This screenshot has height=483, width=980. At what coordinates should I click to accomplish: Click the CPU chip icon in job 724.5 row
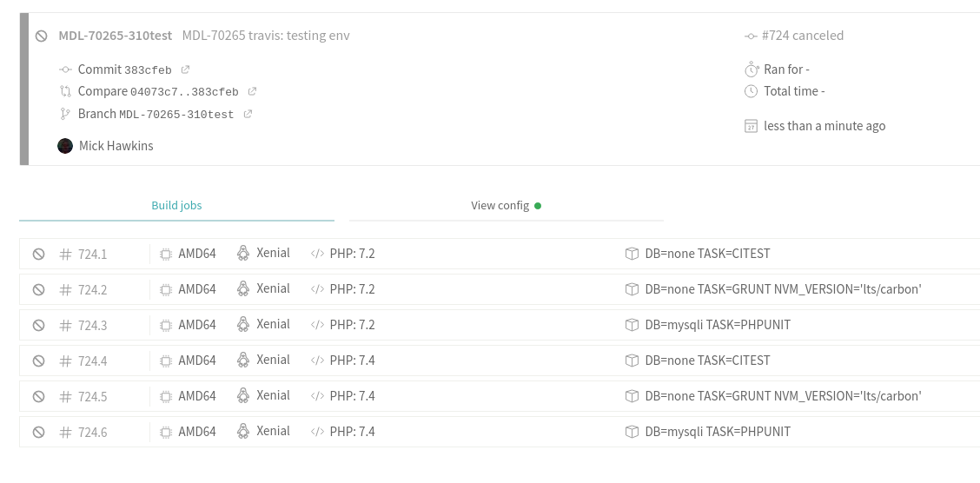(166, 396)
